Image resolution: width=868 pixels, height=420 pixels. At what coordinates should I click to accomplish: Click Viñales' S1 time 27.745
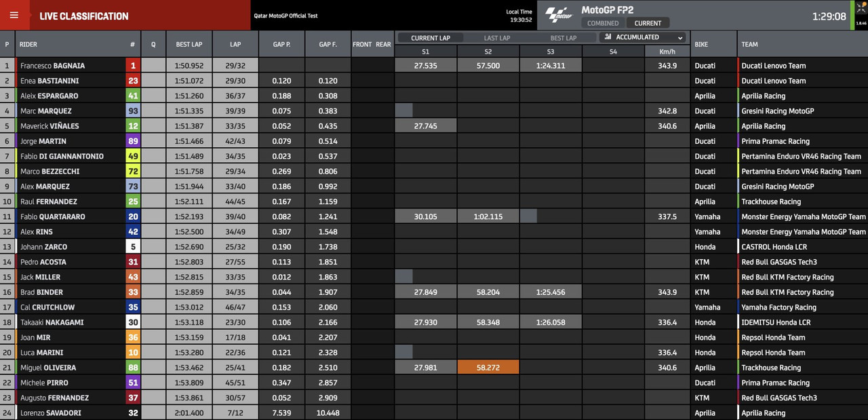click(x=425, y=126)
